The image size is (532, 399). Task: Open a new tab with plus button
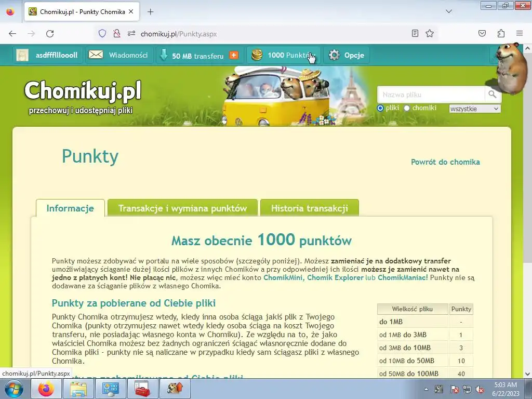[x=150, y=12]
